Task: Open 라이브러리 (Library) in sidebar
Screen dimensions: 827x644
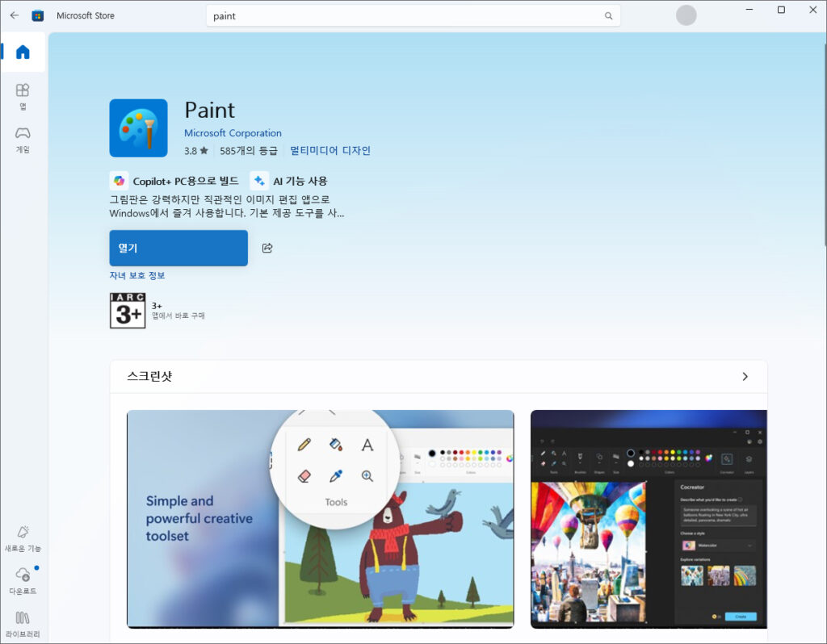Action: tap(23, 623)
